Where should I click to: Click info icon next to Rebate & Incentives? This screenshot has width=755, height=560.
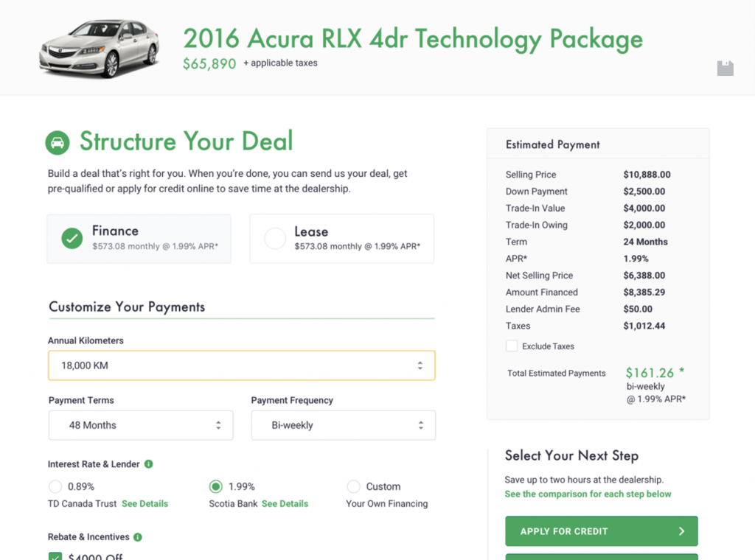point(138,537)
